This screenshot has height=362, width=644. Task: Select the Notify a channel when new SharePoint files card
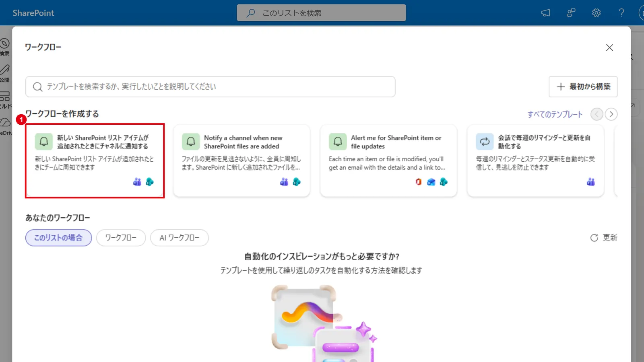click(x=242, y=160)
